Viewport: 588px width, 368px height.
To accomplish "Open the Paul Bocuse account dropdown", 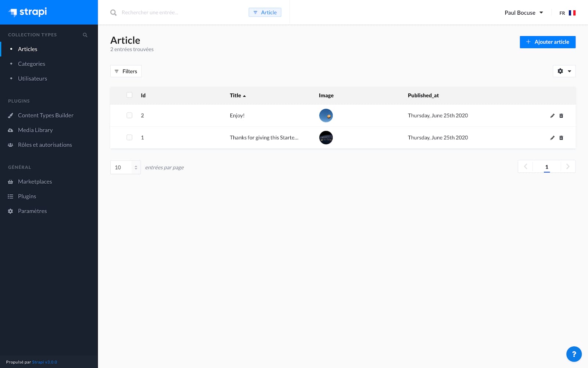I will (523, 13).
